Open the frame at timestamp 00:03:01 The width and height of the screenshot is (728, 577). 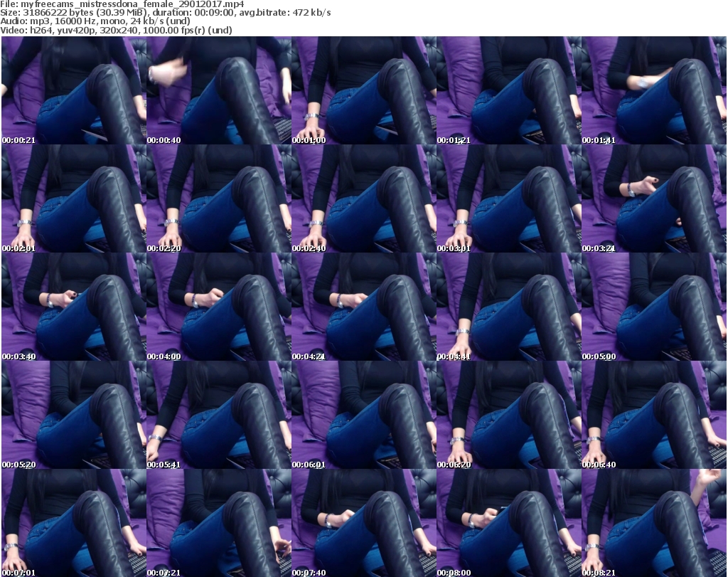[x=508, y=198]
